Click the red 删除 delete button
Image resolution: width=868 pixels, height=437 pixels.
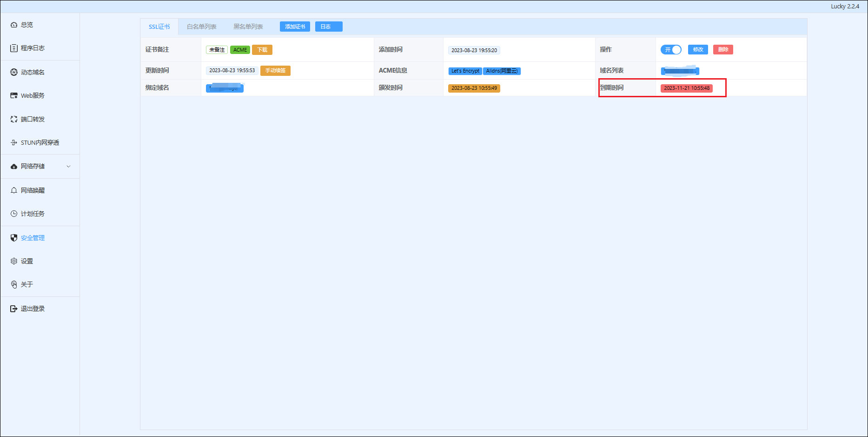tap(722, 50)
